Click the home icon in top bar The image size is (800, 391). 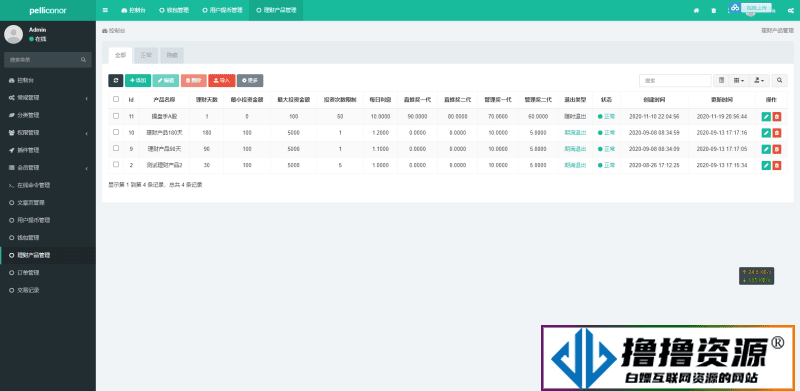coord(696,10)
